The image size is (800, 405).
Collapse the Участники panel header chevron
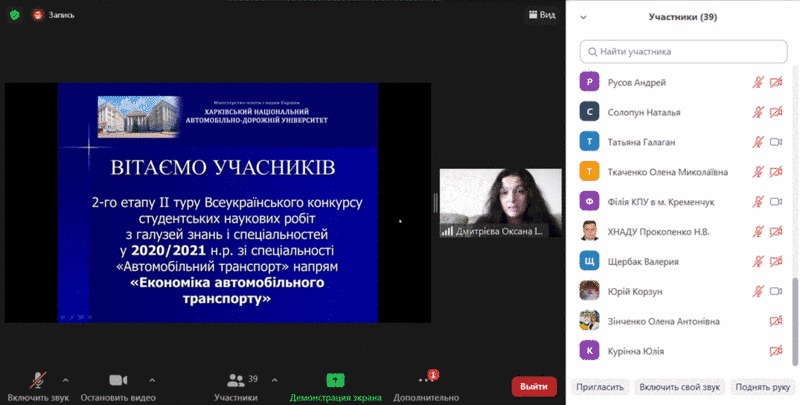click(x=583, y=17)
